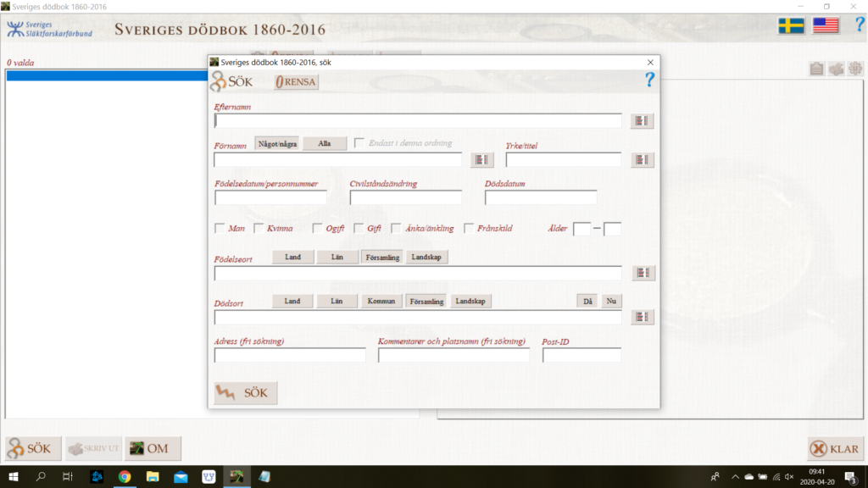
Task: Click SÖK button at top of dialog
Action: pyautogui.click(x=232, y=82)
